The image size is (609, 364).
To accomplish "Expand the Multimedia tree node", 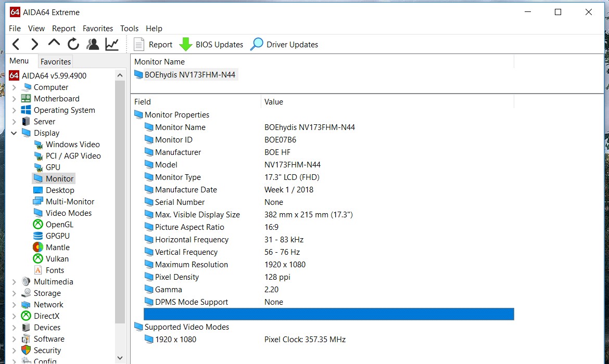I will point(14,282).
